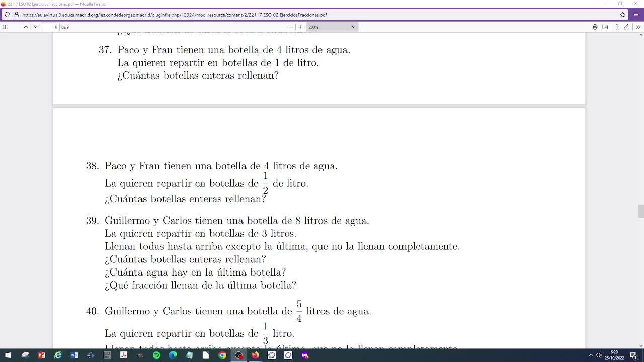Click the exercise number 40
This screenshot has width=644, height=362.
click(92, 311)
